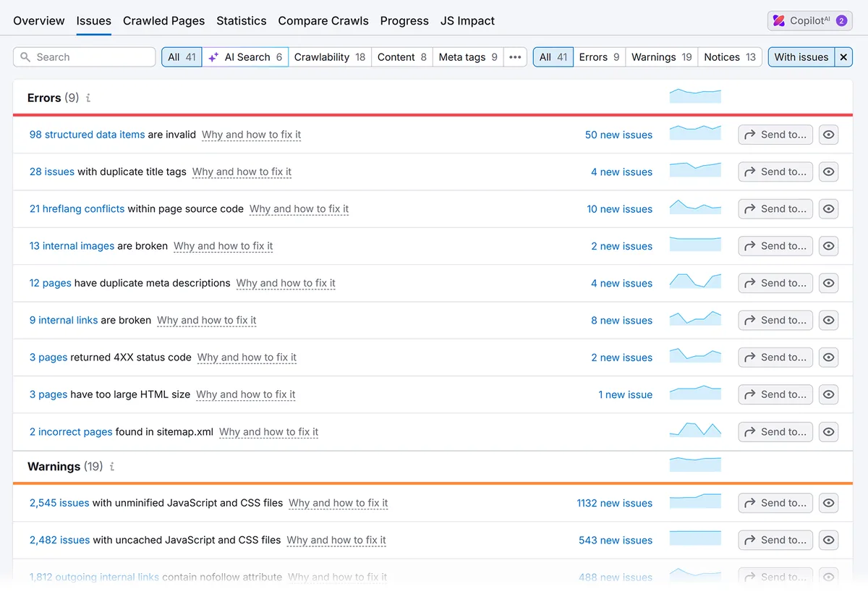This screenshot has width=868, height=592.
Task: Click trend chart in Errors header
Action: point(695,96)
